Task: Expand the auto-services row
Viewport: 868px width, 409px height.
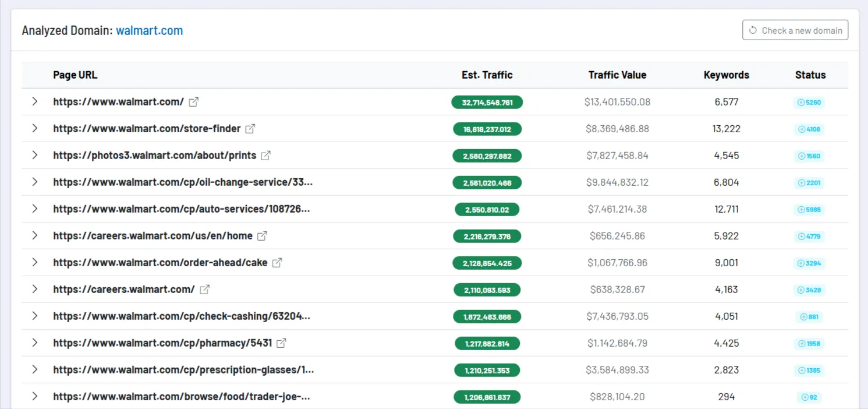Action: 35,209
